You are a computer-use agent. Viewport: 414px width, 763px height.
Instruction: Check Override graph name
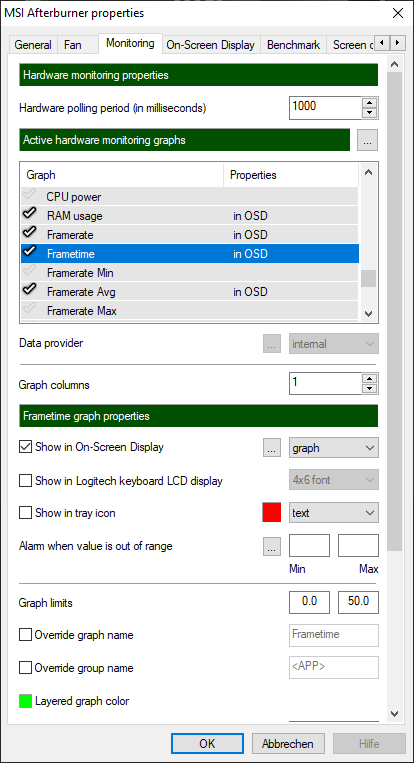click(x=25, y=635)
